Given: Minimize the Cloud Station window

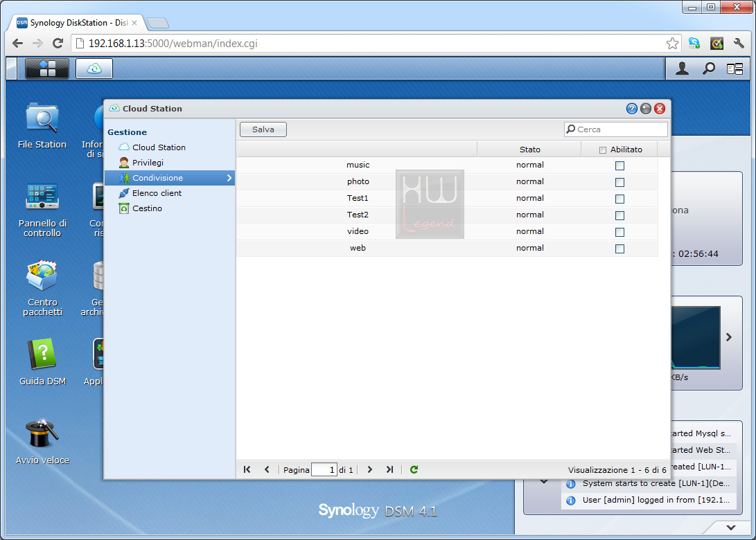Looking at the screenshot, I should click(646, 109).
